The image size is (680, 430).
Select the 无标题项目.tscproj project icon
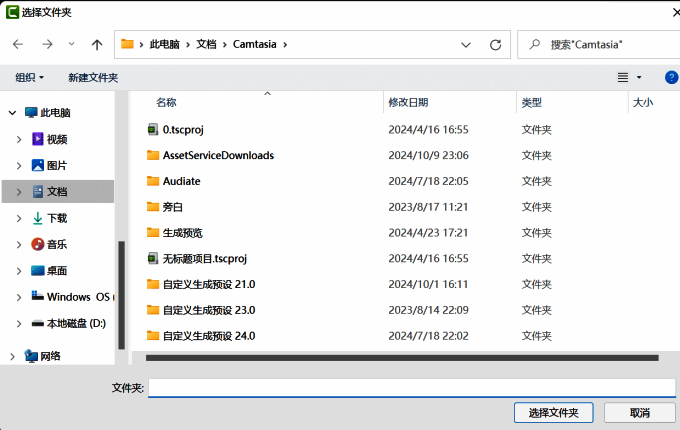tap(153, 258)
